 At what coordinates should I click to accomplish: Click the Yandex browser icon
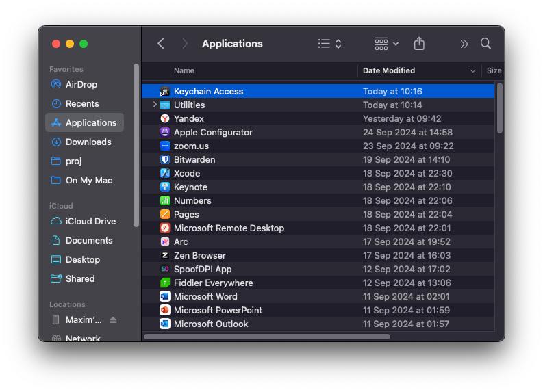click(x=165, y=118)
